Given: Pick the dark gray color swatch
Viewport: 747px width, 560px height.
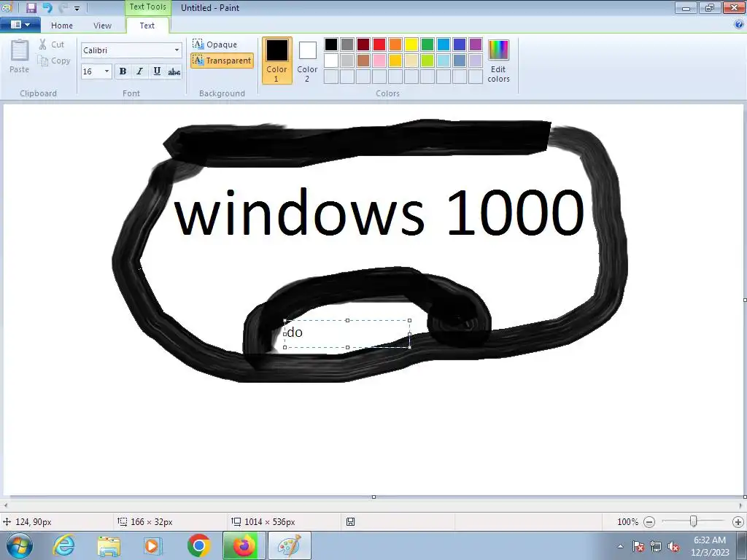Looking at the screenshot, I should [x=347, y=44].
